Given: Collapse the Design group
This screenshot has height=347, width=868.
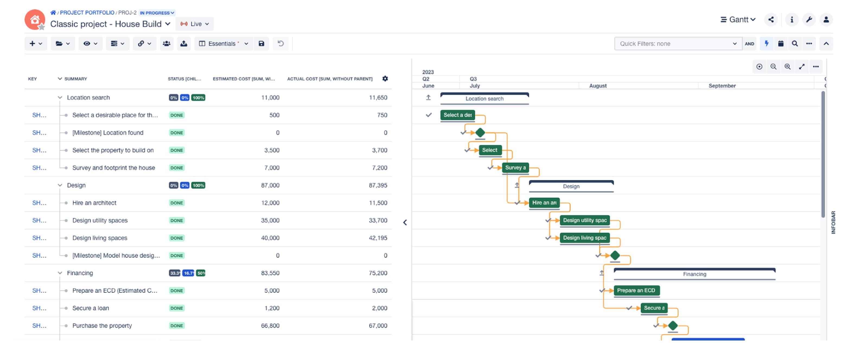Looking at the screenshot, I should click(x=60, y=185).
